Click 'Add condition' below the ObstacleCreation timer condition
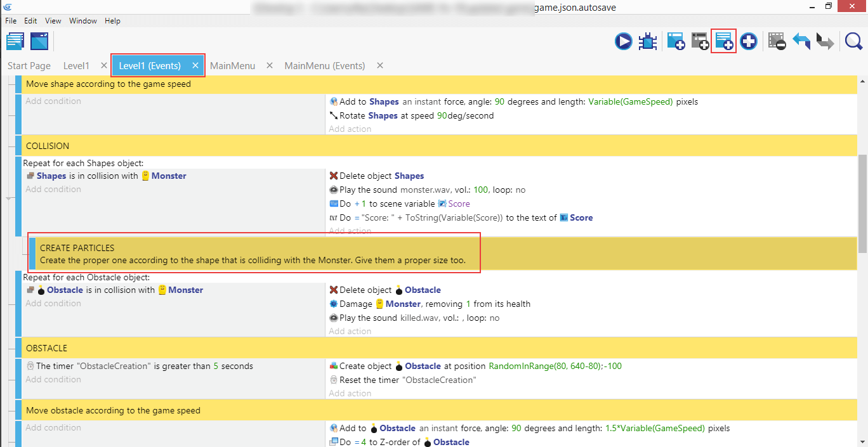This screenshot has width=868, height=447. 53,379
